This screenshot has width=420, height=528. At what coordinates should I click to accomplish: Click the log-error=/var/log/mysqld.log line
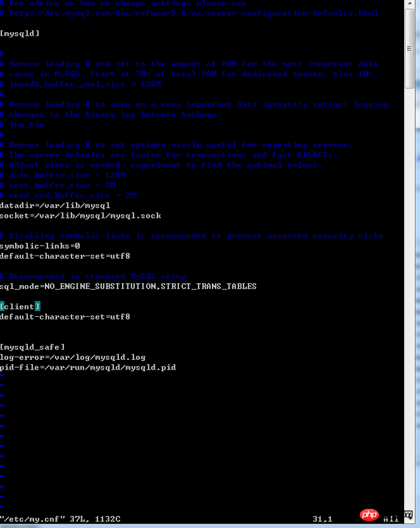73,357
